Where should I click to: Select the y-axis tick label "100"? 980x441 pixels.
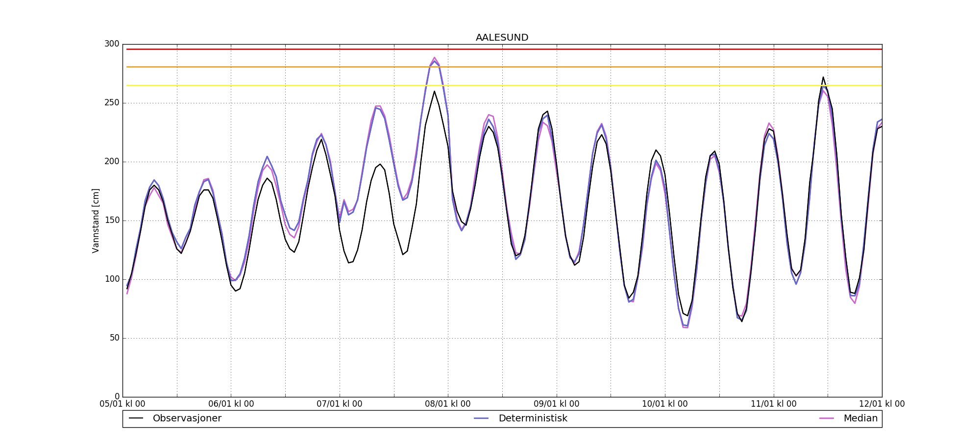[112, 279]
